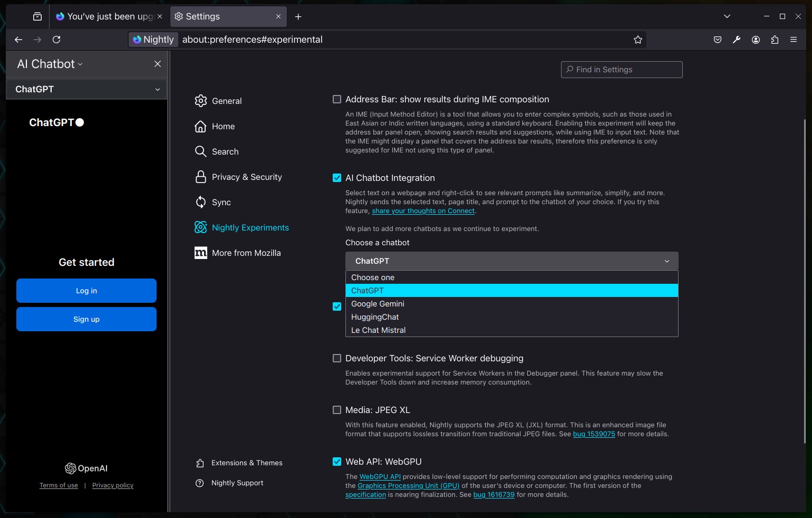Open Home settings category
This screenshot has height=518, width=812.
click(x=215, y=126)
